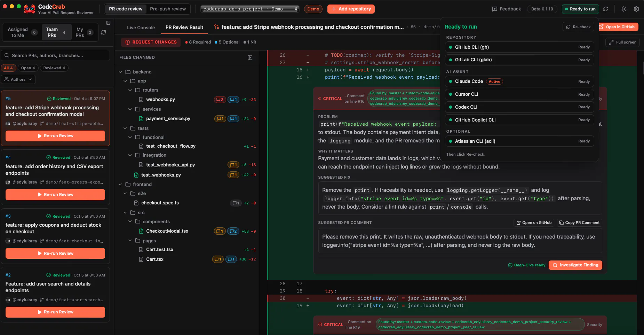Click red comment badge on webhooks.py
Screen dimensions: 644x335
pos(220,100)
